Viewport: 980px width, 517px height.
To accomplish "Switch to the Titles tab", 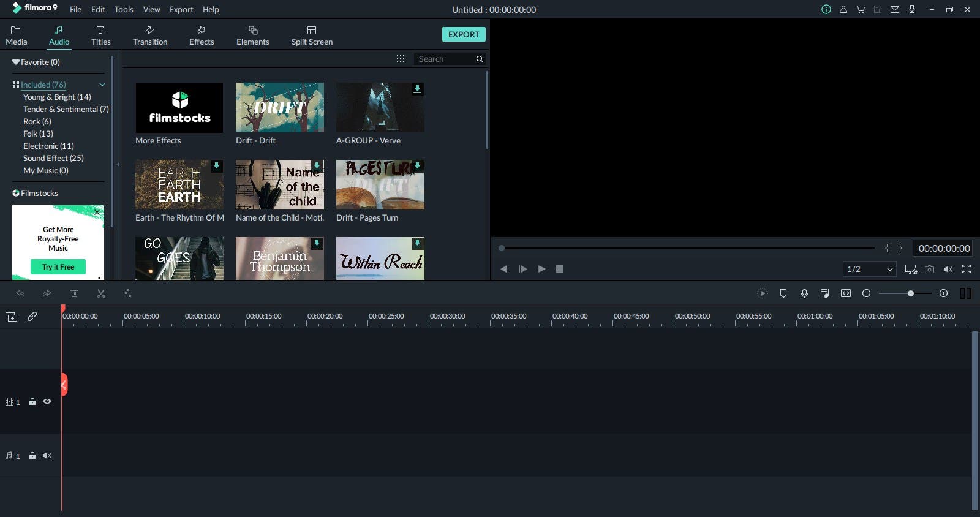I will tap(101, 36).
